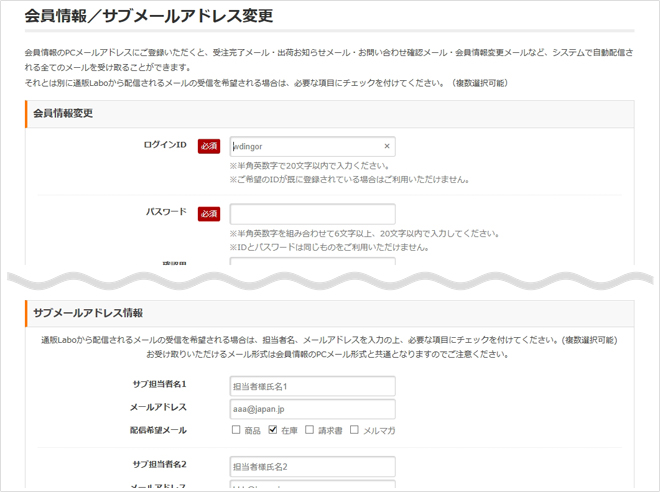Click the ログインID input field
The height and width of the screenshot is (492, 660).
point(305,146)
